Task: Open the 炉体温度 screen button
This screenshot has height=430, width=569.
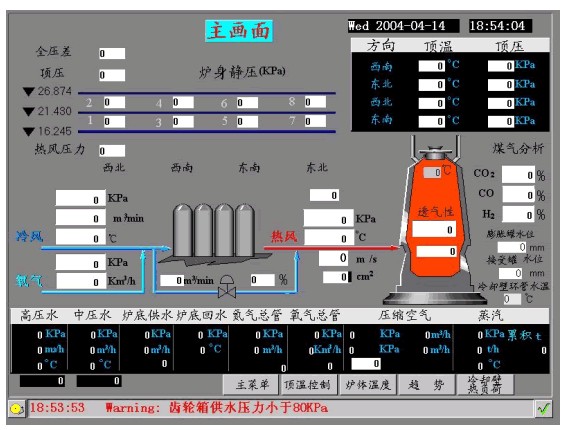Action: tap(368, 384)
